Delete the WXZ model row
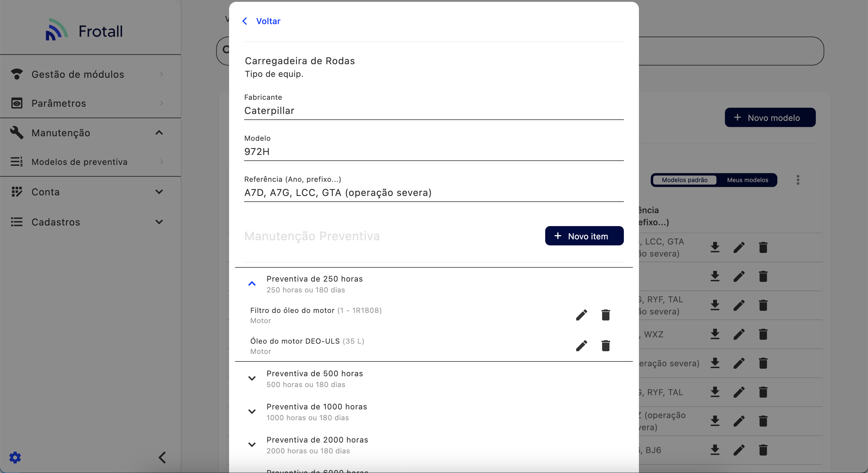This screenshot has width=868, height=473. click(x=763, y=334)
